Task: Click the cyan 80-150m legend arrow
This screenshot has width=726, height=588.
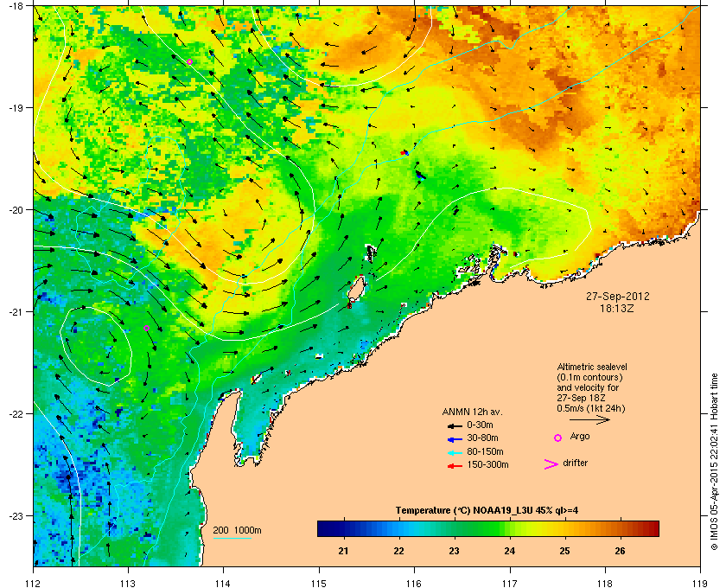Action: click(455, 452)
